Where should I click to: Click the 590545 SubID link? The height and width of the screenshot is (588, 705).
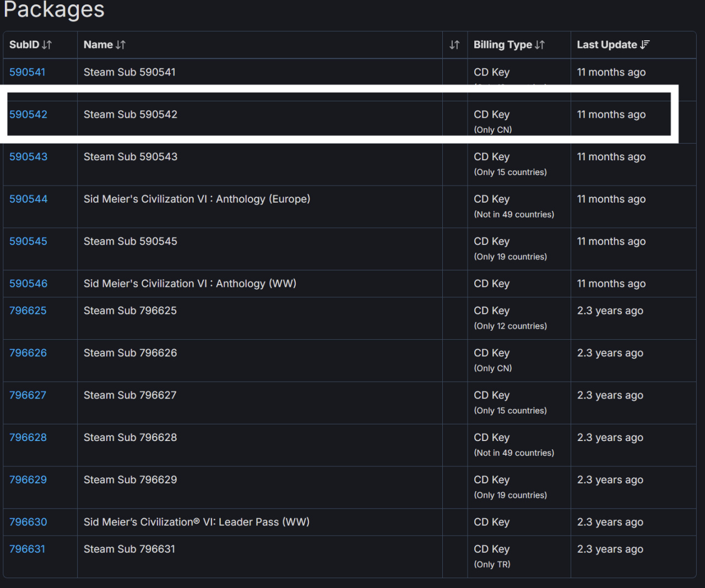click(28, 241)
